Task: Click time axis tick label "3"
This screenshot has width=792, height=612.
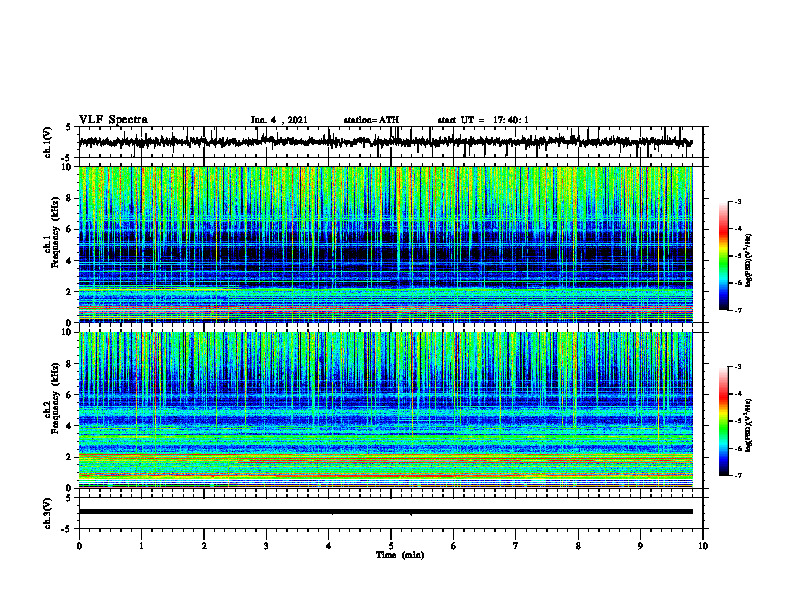Action: pyautogui.click(x=266, y=546)
